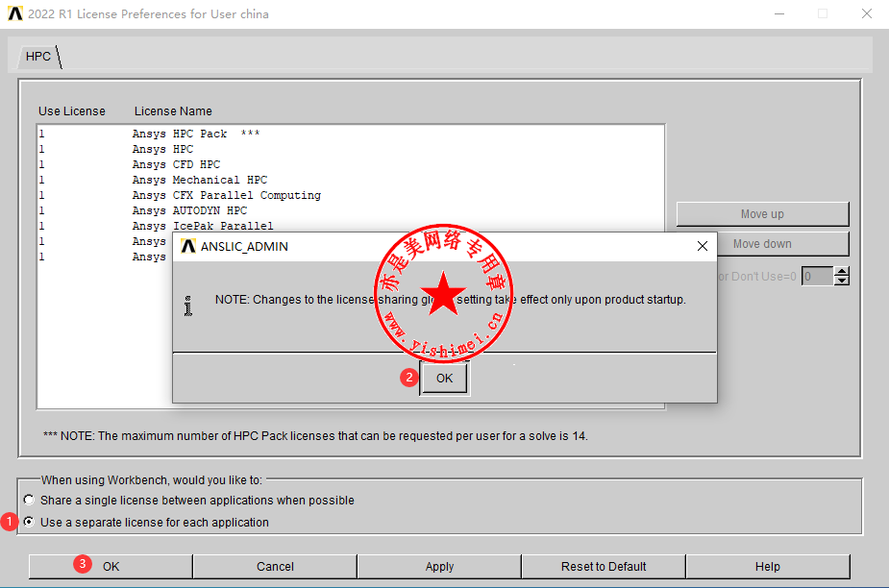The height and width of the screenshot is (588, 889).
Task: Click the Ansys logo in the ANSLIC_ADMIN dialog title
Action: [188, 247]
